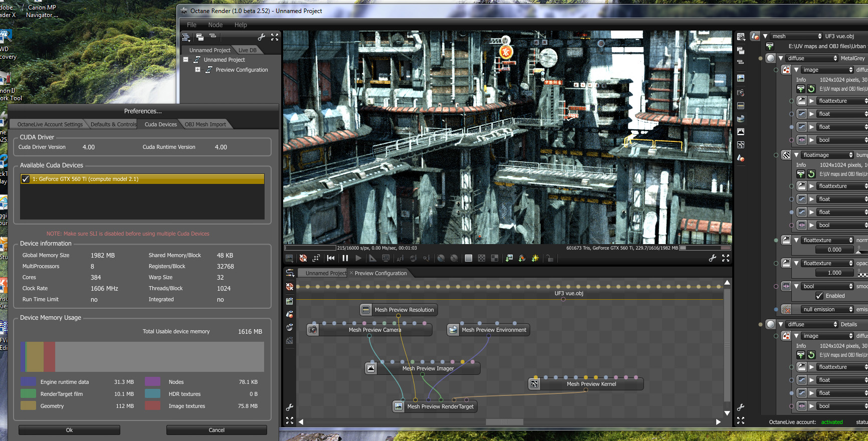Maximize the render viewport with the fullscreen icon
868x441 pixels.
click(x=725, y=258)
